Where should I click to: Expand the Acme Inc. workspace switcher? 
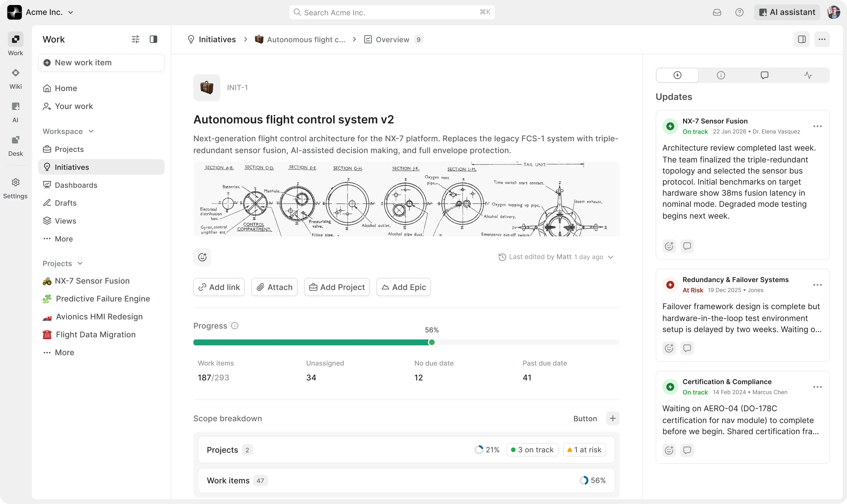(71, 13)
